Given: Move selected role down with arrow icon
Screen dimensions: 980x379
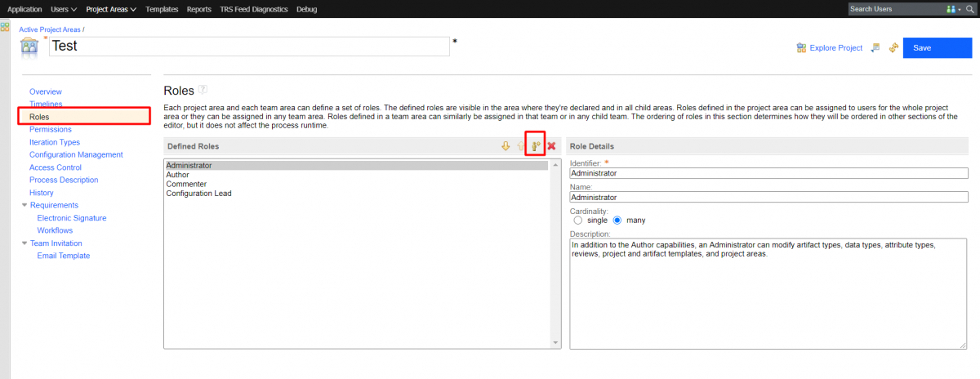Looking at the screenshot, I should [506, 146].
